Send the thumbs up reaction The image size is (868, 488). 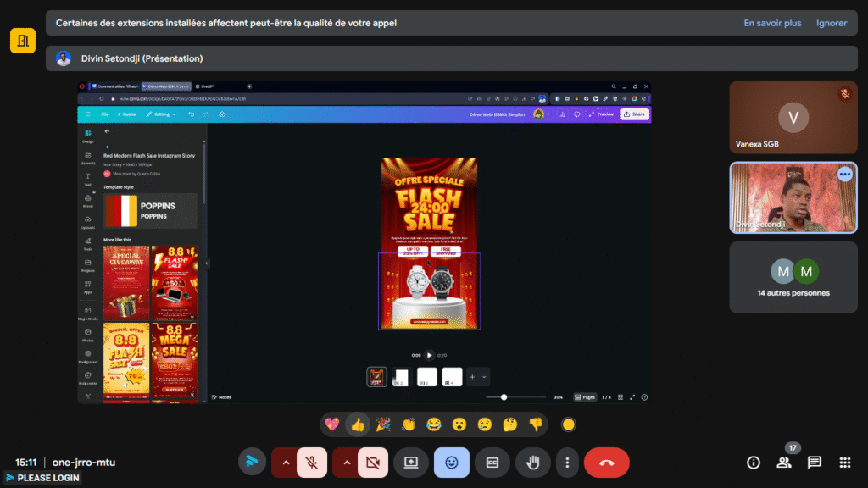358,424
